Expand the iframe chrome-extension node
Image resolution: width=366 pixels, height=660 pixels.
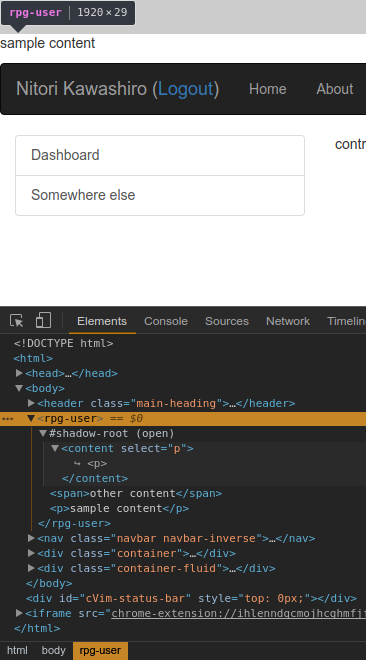(19, 613)
